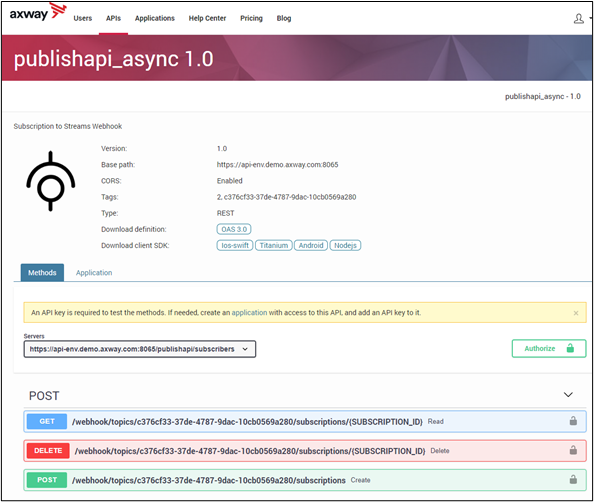This screenshot has width=594, height=502.
Task: Click the REST type value
Action: (x=225, y=213)
